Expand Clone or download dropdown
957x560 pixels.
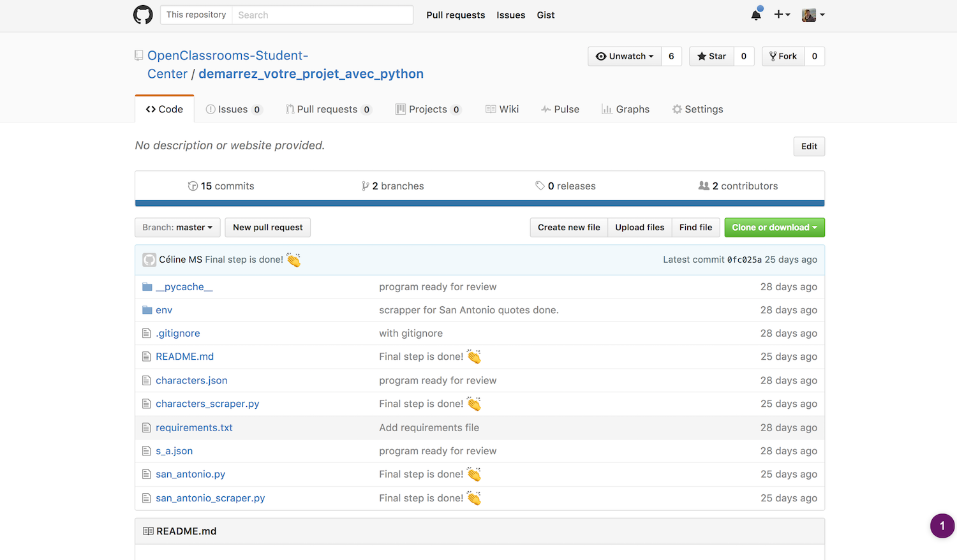point(775,228)
